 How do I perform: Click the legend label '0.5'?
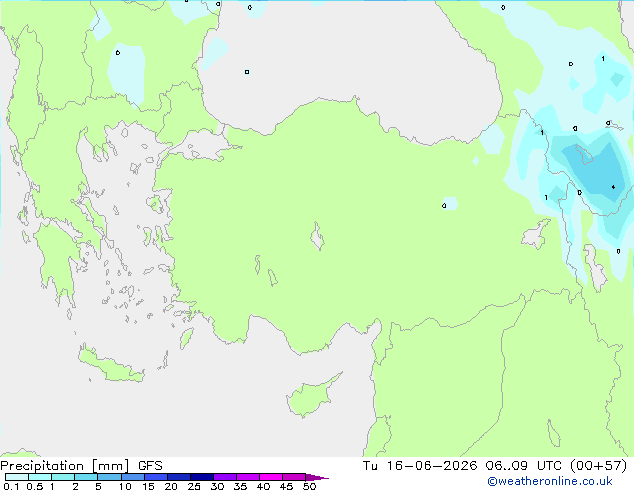point(35,486)
